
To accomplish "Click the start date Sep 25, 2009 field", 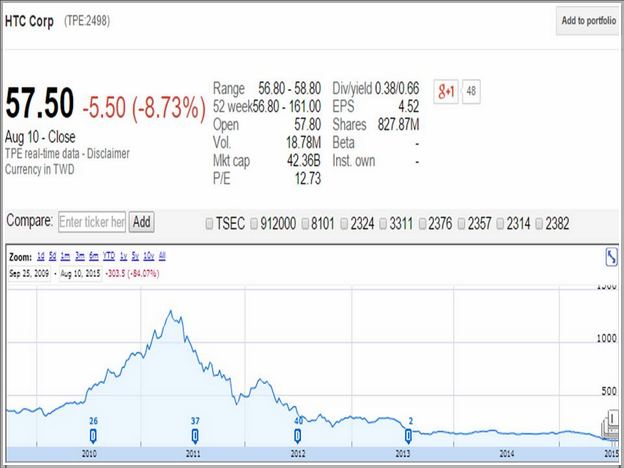I will (29, 273).
